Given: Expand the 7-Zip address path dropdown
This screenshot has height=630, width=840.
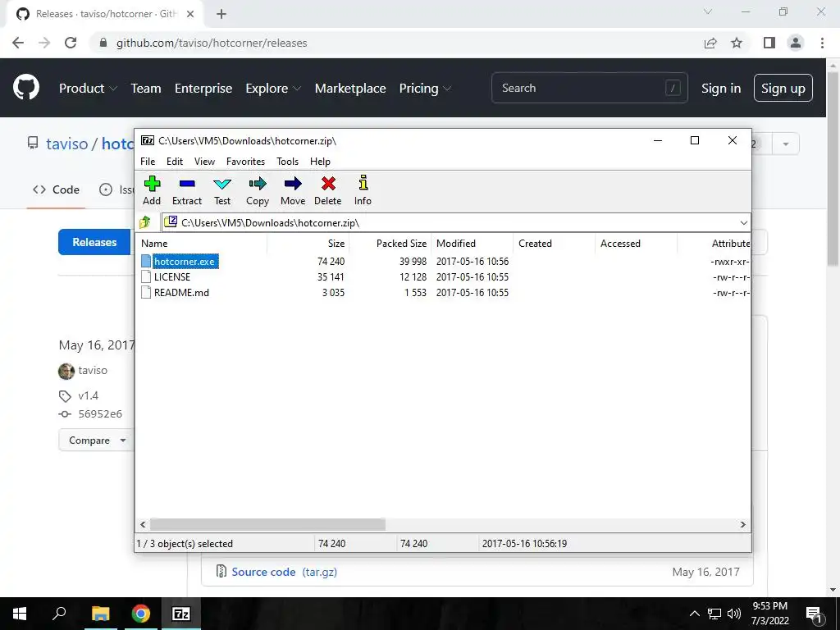Looking at the screenshot, I should point(743,223).
